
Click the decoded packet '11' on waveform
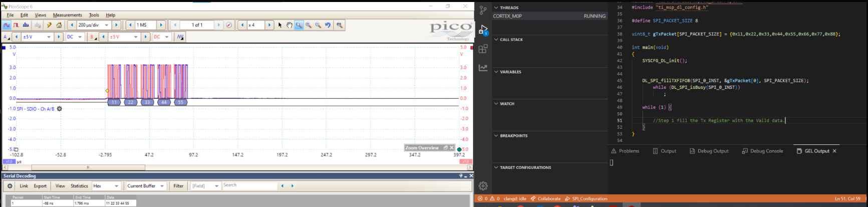pyautogui.click(x=114, y=102)
